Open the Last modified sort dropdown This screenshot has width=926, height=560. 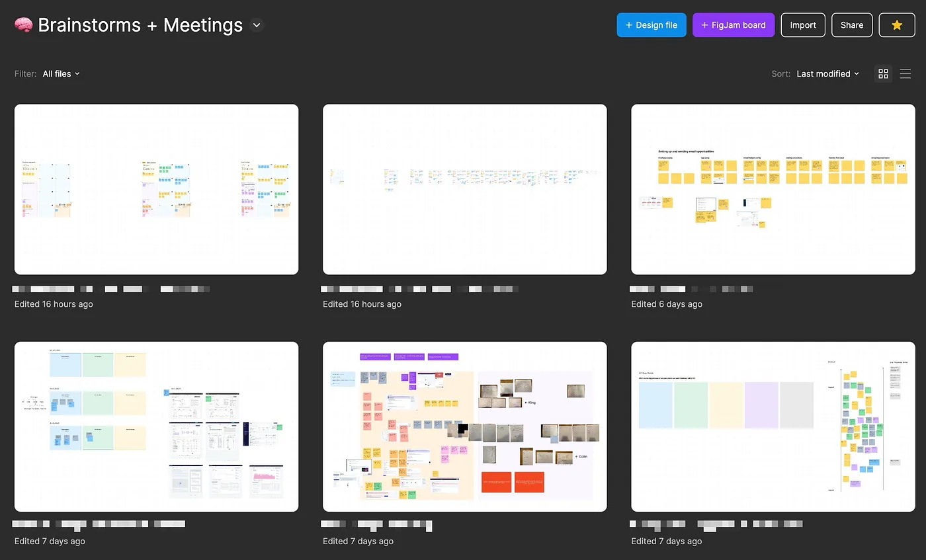827,74
